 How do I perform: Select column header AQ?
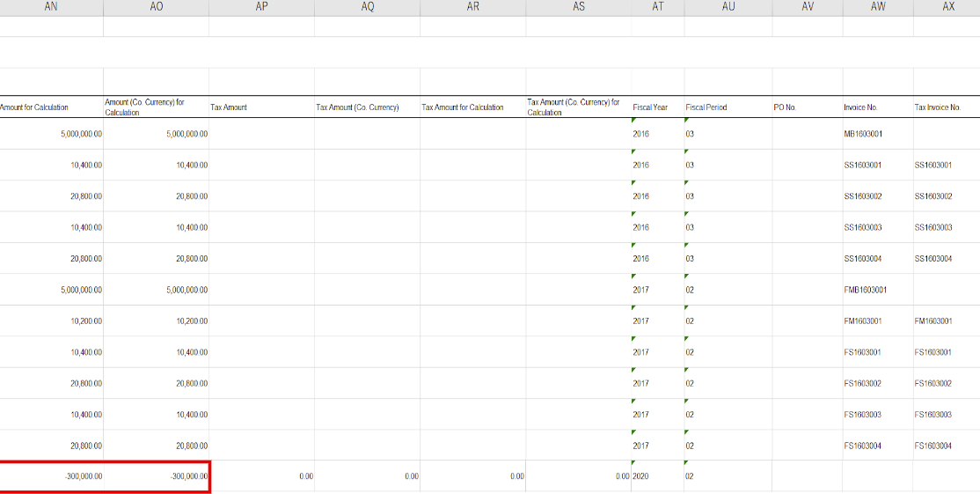368,8
